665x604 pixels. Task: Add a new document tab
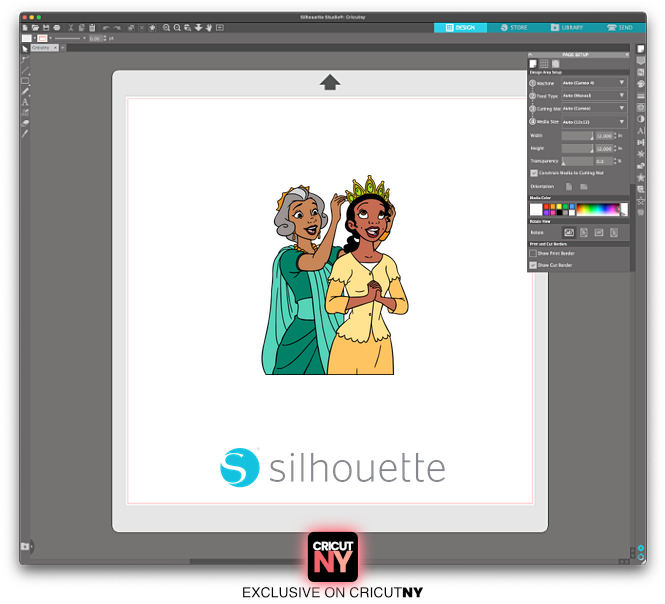click(x=63, y=48)
